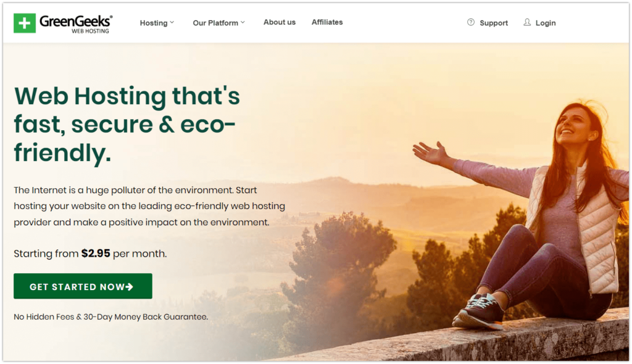Viewport: 632px width, 364px height.
Task: Go to the About us page
Action: (x=280, y=22)
